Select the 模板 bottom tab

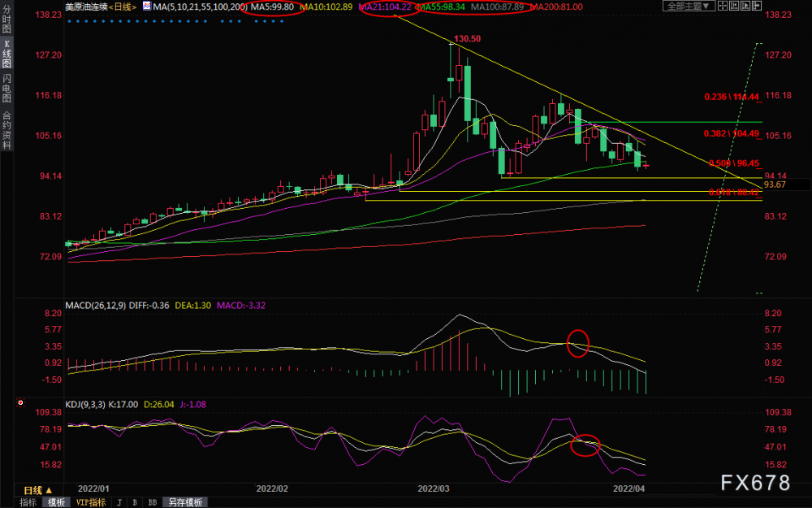point(56,502)
